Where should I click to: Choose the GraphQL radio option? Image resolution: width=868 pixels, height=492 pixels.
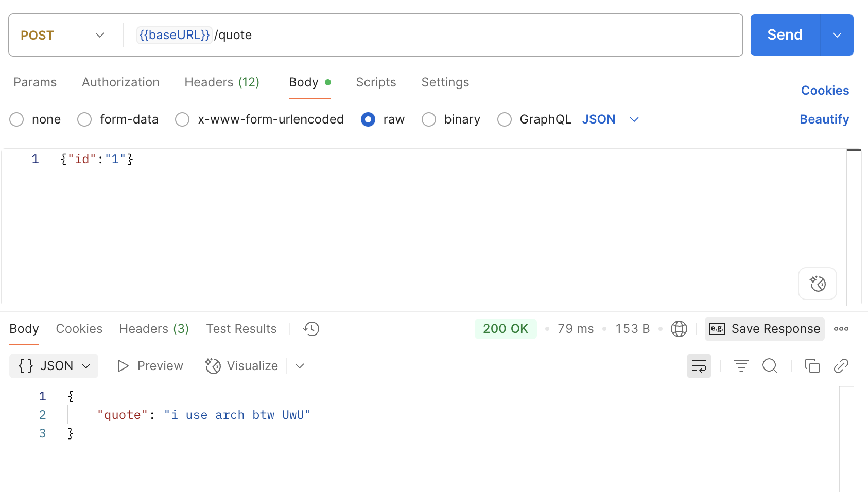(505, 119)
